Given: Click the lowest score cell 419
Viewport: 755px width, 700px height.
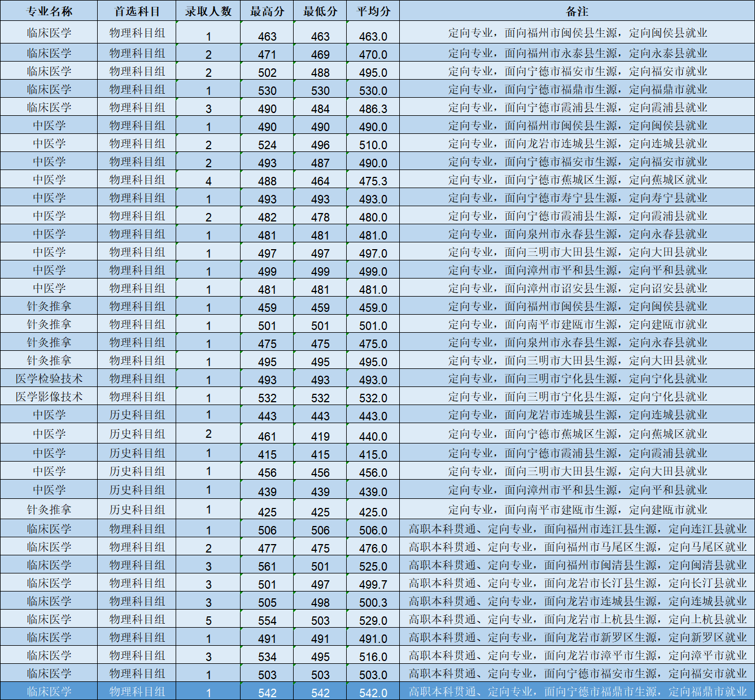Looking at the screenshot, I should (320, 436).
